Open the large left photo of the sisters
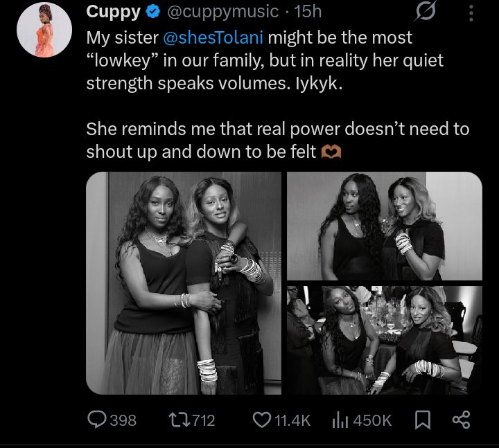 point(184,283)
